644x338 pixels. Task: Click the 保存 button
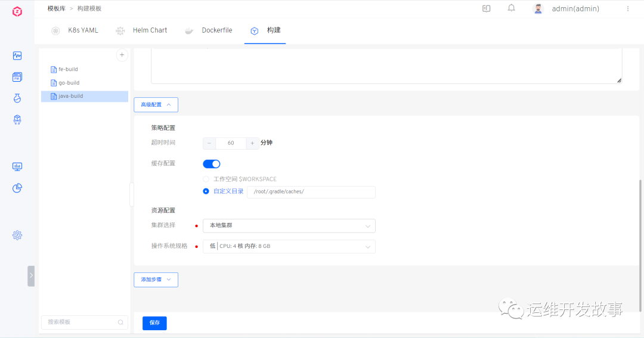click(154, 323)
